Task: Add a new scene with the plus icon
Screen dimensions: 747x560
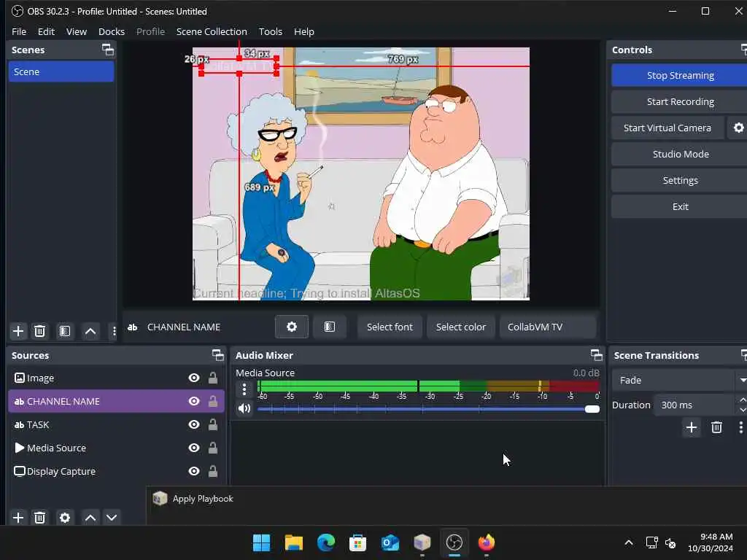Action: [x=18, y=331]
